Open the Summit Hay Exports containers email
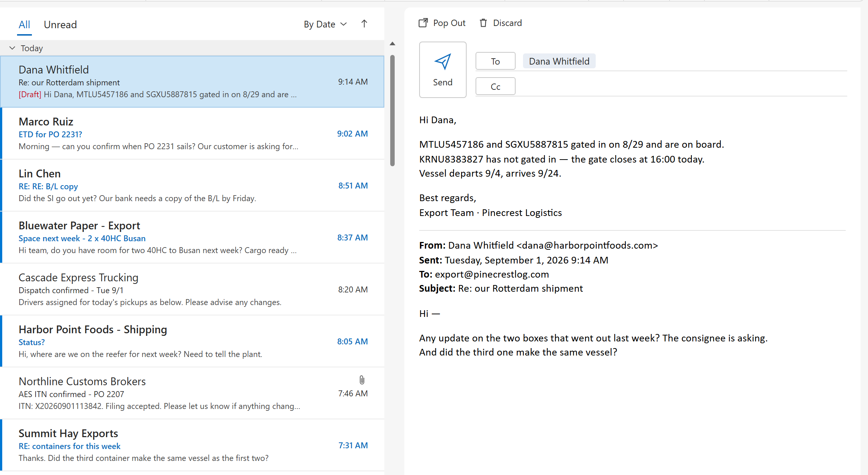Screen dimensions: 868x475 point(192,445)
